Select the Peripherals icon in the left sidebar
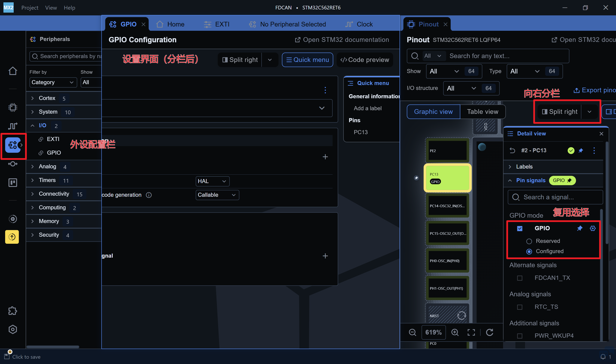The width and height of the screenshot is (616, 364). click(13, 145)
